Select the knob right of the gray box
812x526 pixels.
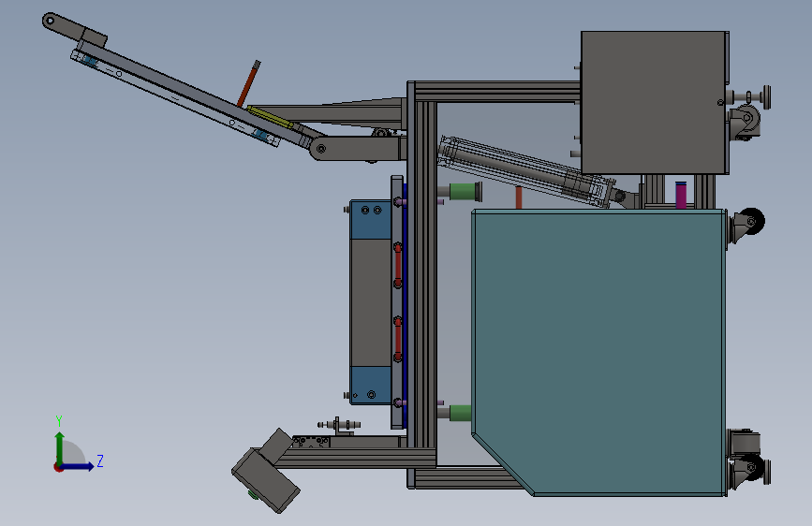[x=765, y=96]
